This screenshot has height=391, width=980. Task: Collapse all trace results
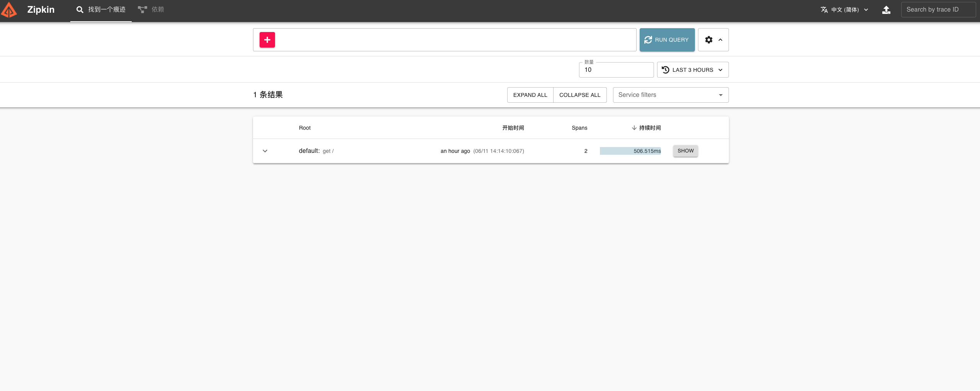pos(580,95)
